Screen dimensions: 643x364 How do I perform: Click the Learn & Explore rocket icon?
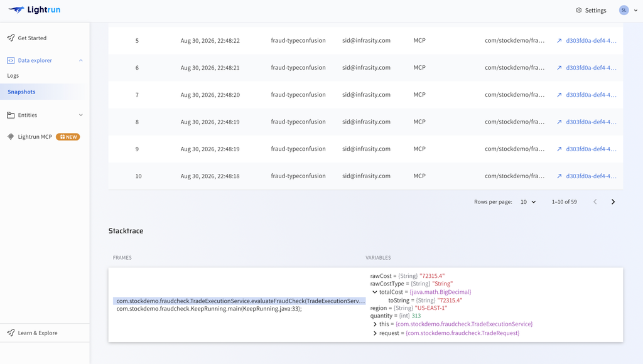(11, 333)
